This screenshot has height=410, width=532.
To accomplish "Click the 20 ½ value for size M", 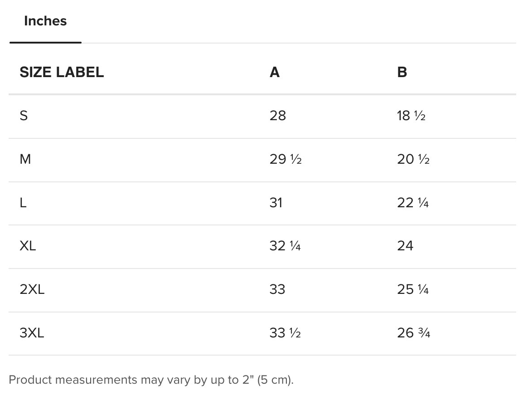I will click(x=413, y=159).
